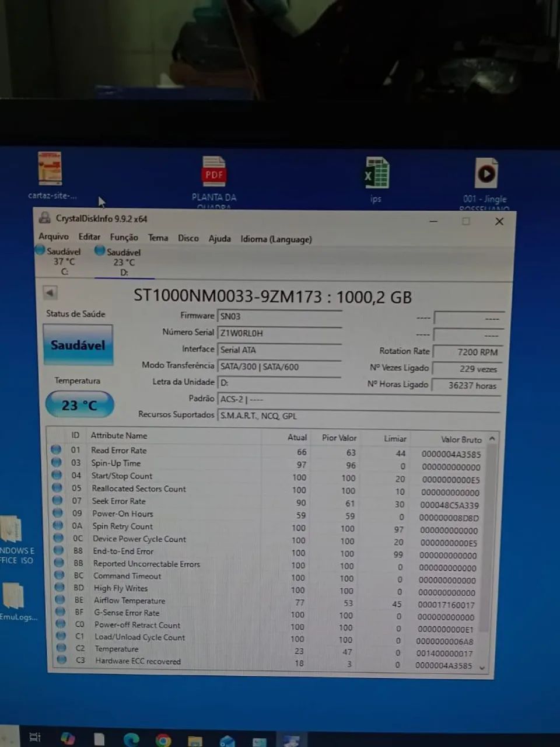Open the Ajuda menu

(220, 239)
